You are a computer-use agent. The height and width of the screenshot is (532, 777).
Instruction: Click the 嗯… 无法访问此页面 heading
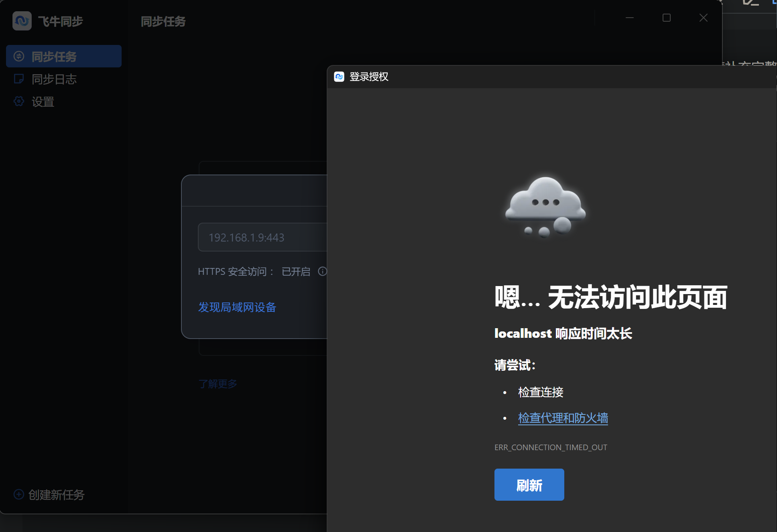[x=611, y=297]
